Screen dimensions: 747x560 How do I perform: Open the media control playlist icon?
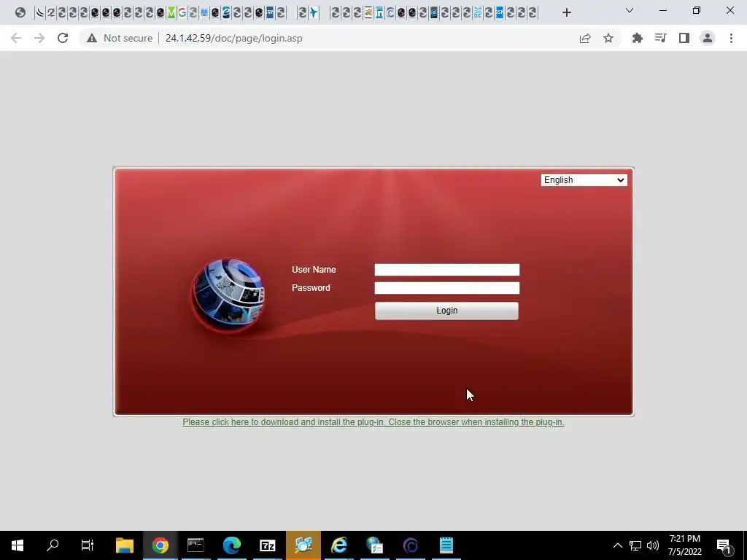(x=660, y=38)
